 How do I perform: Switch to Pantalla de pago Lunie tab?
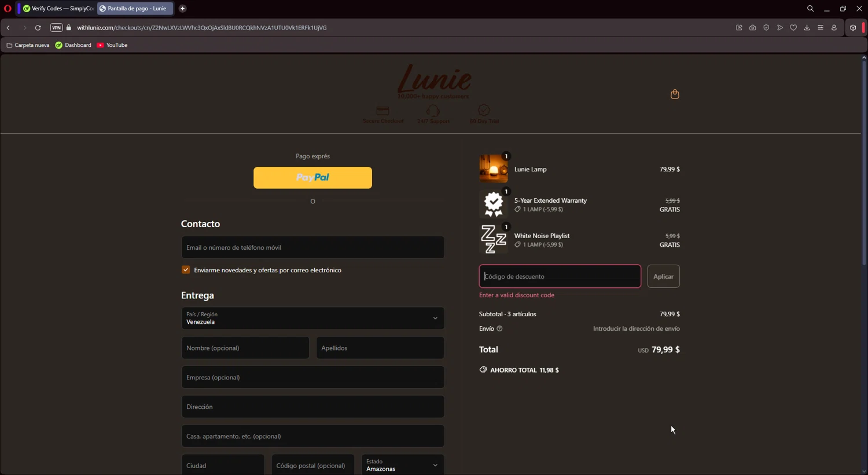click(x=135, y=9)
